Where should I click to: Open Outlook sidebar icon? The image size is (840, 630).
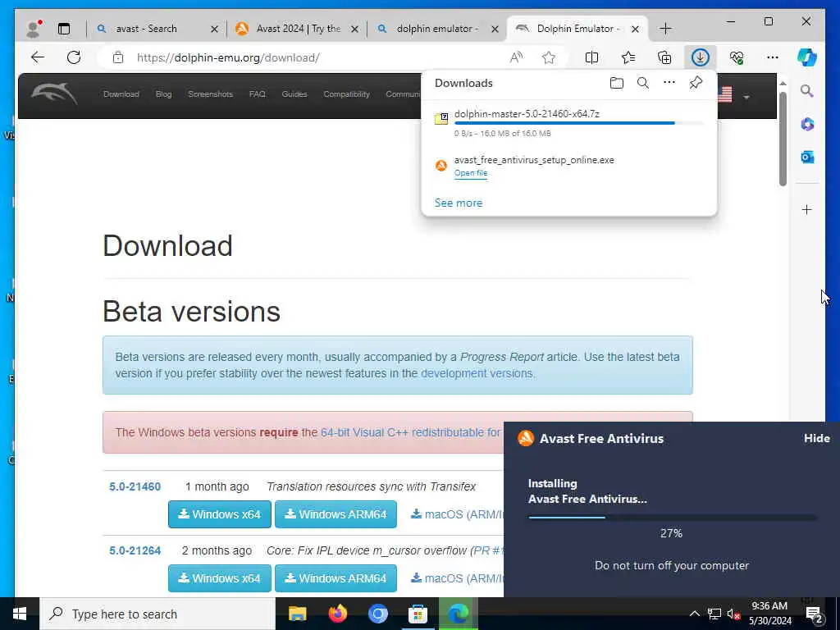tap(807, 157)
